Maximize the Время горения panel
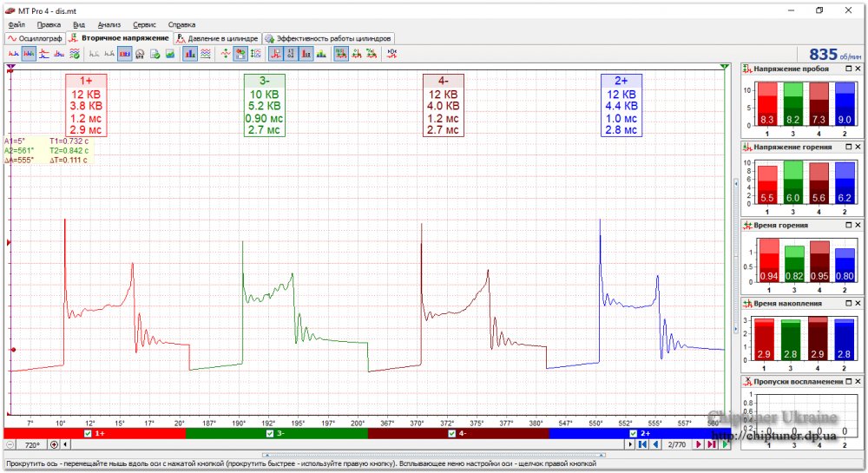The height and width of the screenshot is (473, 868). click(x=849, y=225)
